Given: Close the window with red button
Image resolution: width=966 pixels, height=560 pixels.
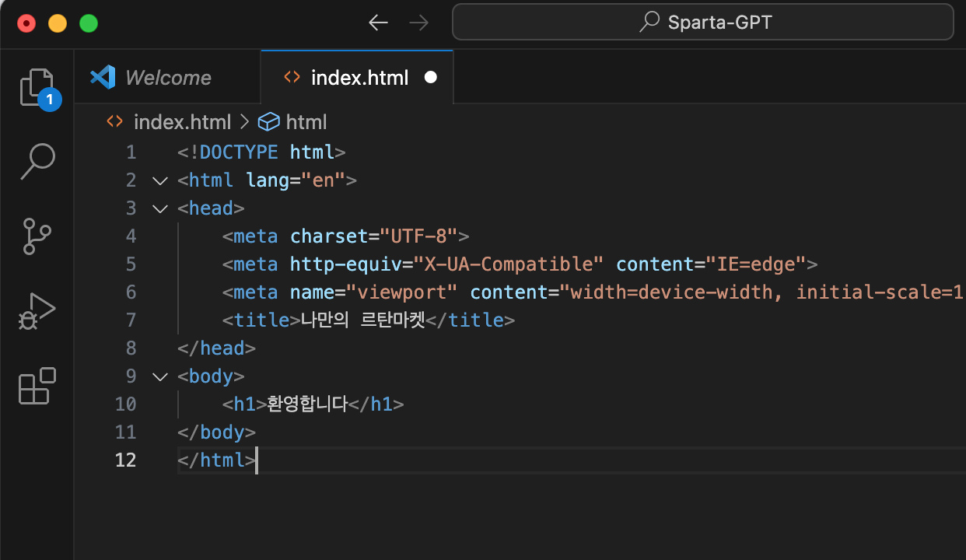Looking at the screenshot, I should pyautogui.click(x=26, y=23).
